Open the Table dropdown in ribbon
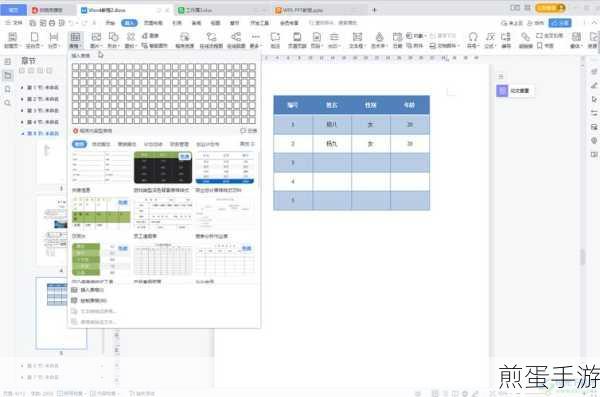Viewport: 600px width, 397px height. (75, 40)
